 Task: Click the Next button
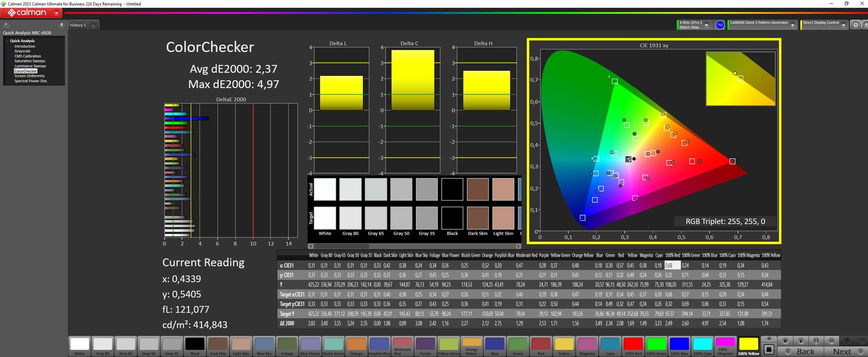[842, 352]
